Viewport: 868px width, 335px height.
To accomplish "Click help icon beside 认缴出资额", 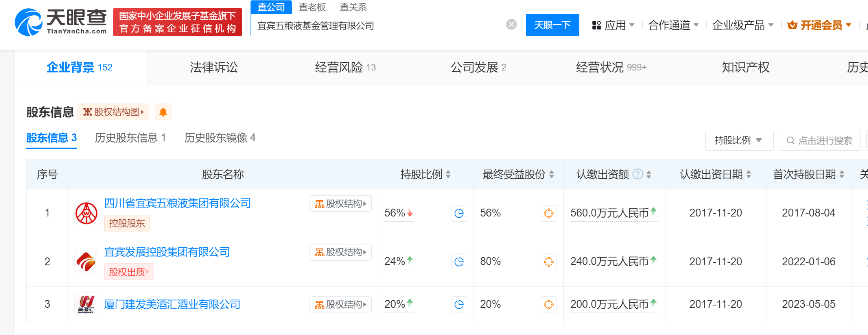I will click(x=638, y=174).
